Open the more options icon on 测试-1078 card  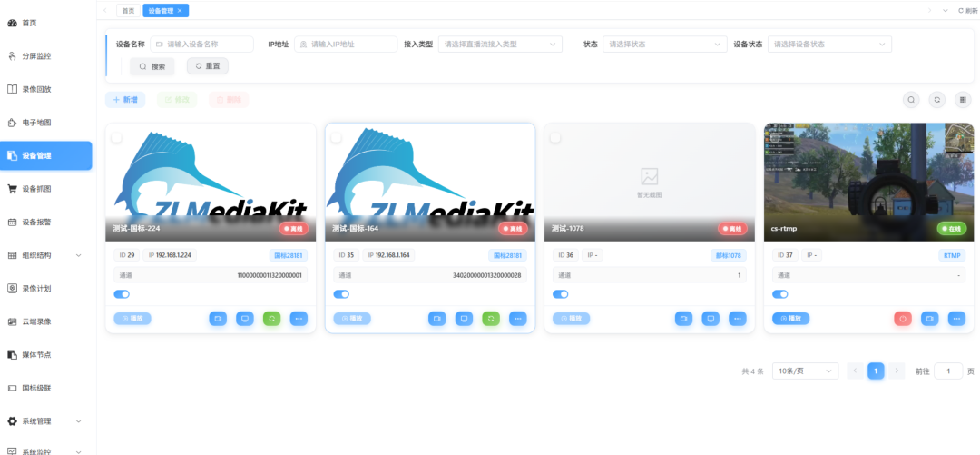point(738,319)
